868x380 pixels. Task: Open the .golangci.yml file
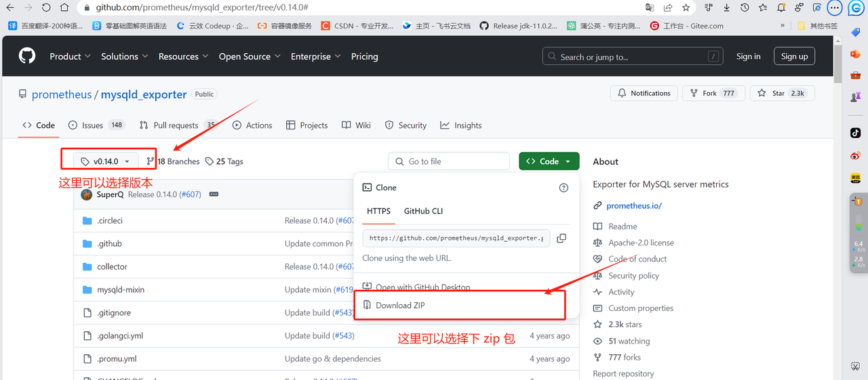point(120,336)
